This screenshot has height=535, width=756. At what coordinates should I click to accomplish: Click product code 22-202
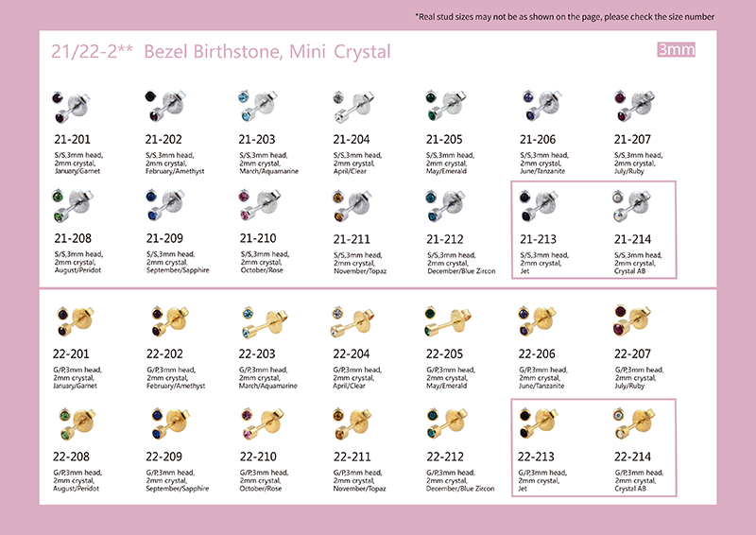[x=164, y=354]
